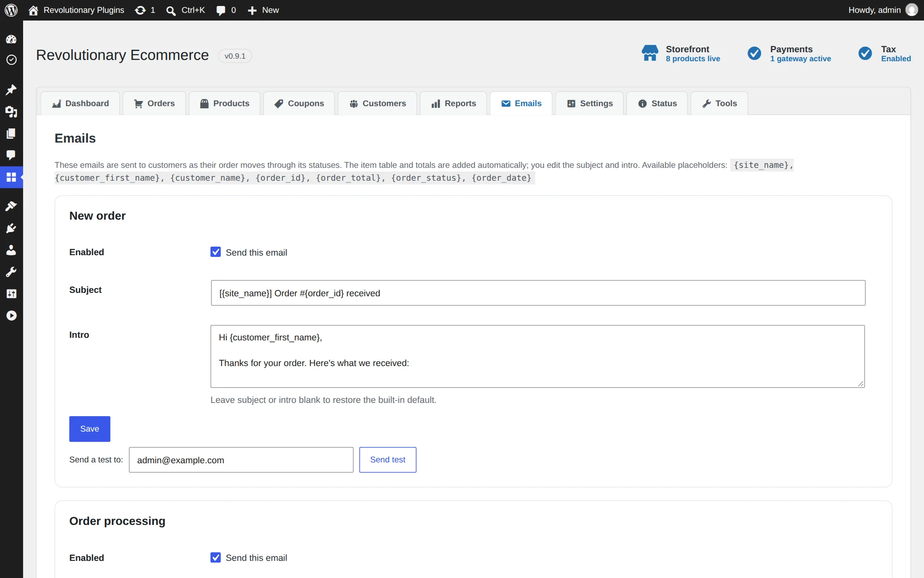Open the Ctrl+K search palette
Screen dimensions: 924x578
point(185,10)
